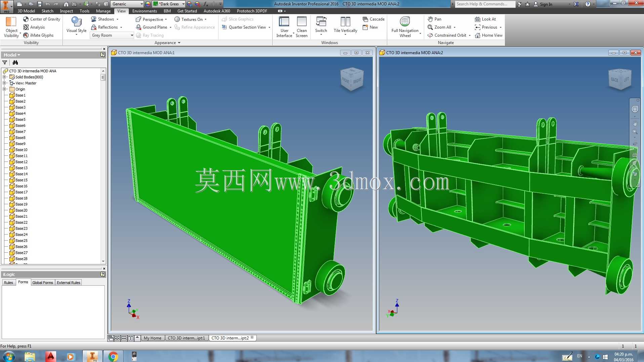Screen dimensions: 644x362
Task: Select the Constrained Orbit tool
Action: click(447, 35)
